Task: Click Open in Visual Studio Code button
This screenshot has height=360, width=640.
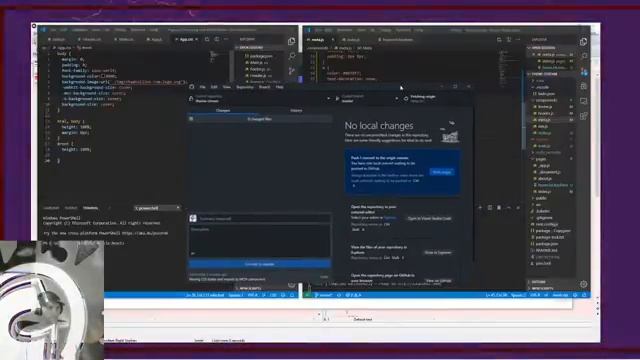Action: (x=429, y=218)
